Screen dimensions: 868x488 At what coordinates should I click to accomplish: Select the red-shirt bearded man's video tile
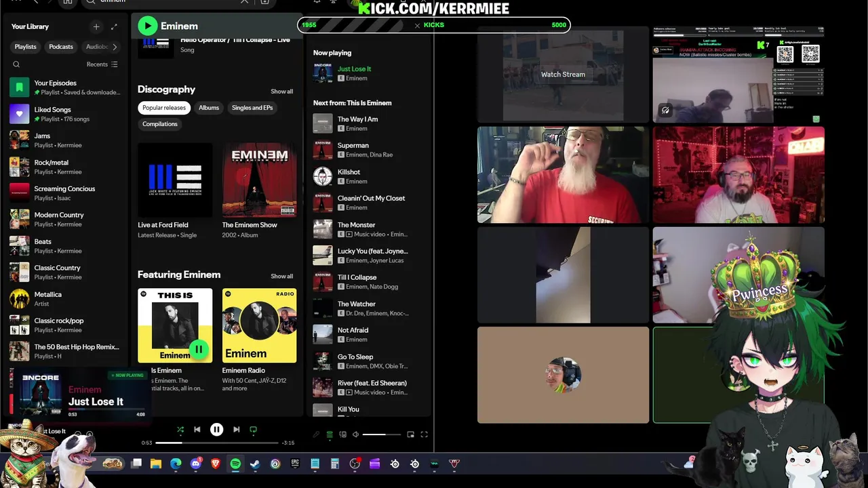pyautogui.click(x=563, y=174)
